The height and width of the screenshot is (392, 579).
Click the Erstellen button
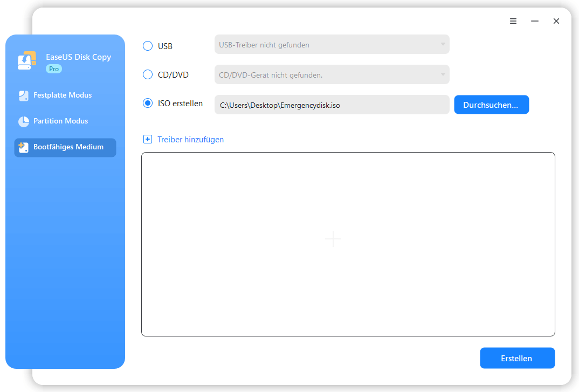coord(517,358)
